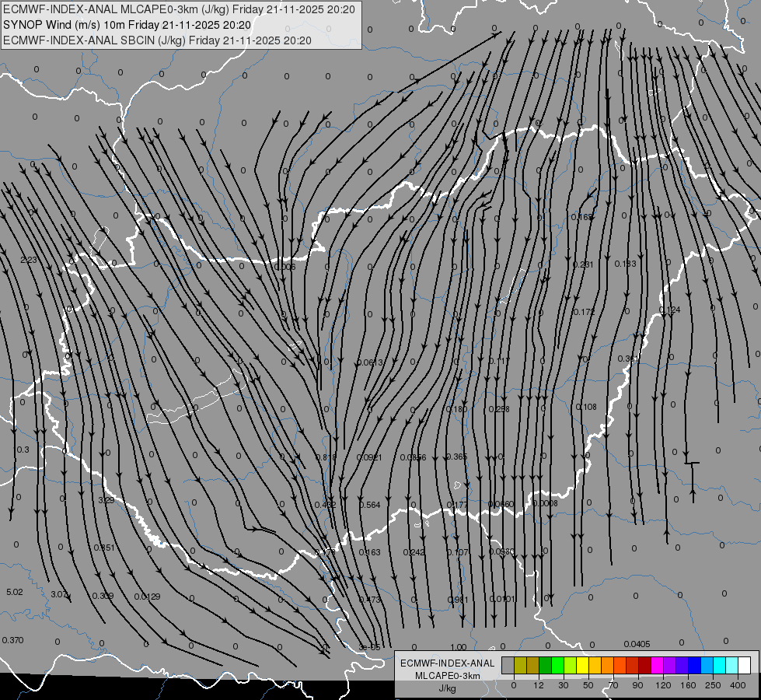
Task: Click the map value '0.231'
Action: [x=583, y=264]
